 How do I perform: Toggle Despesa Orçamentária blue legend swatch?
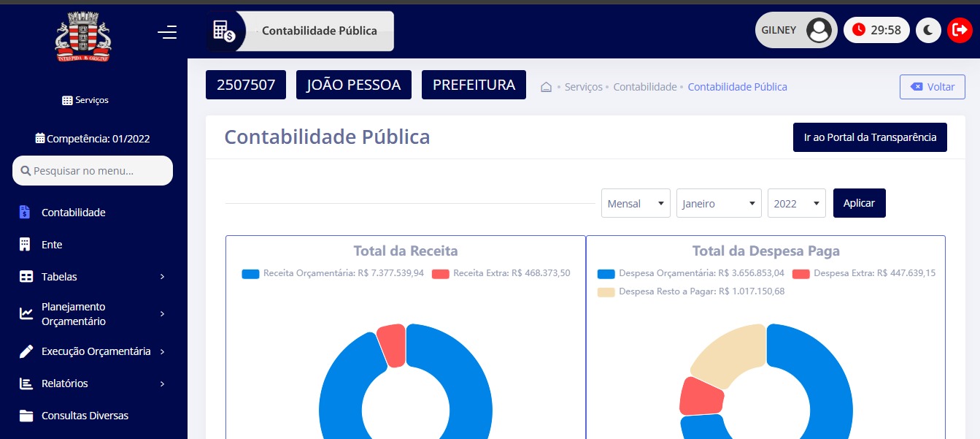click(x=606, y=274)
